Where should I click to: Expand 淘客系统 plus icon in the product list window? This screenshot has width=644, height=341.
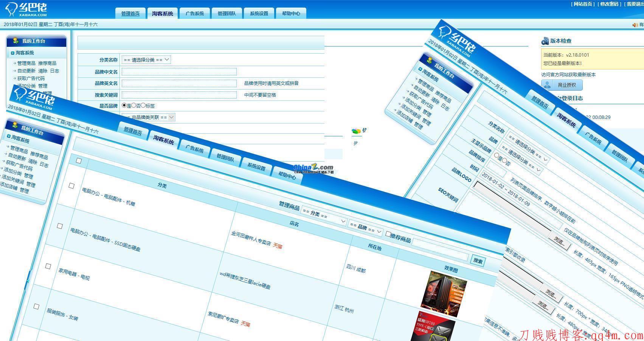(9, 136)
